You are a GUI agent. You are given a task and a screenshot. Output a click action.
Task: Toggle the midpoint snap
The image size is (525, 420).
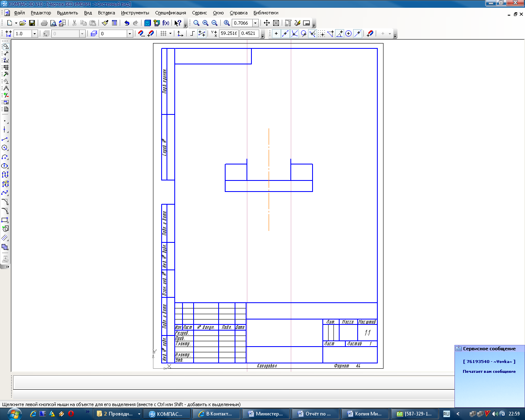click(x=285, y=34)
